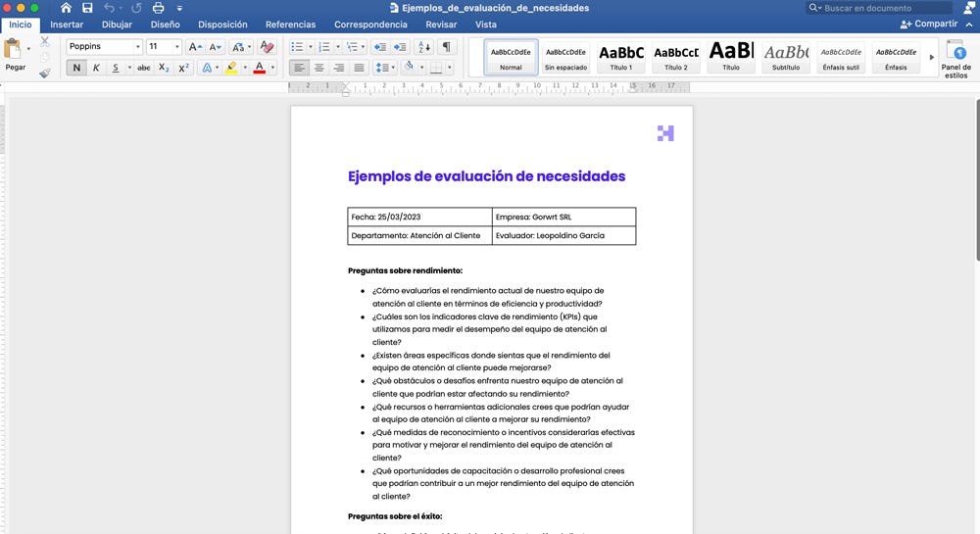Click the Print icon in title bar

coord(158,8)
